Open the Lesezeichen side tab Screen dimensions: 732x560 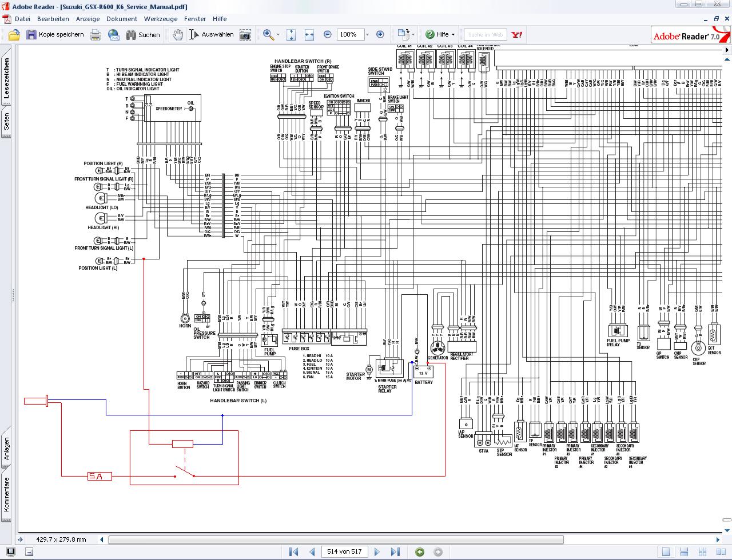click(x=7, y=78)
